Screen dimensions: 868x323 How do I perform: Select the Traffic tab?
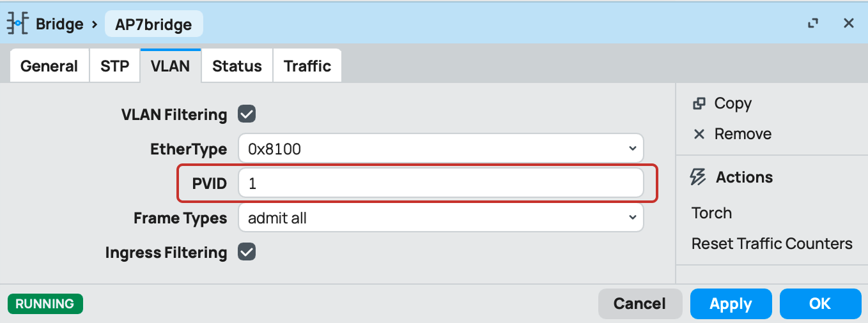click(307, 66)
